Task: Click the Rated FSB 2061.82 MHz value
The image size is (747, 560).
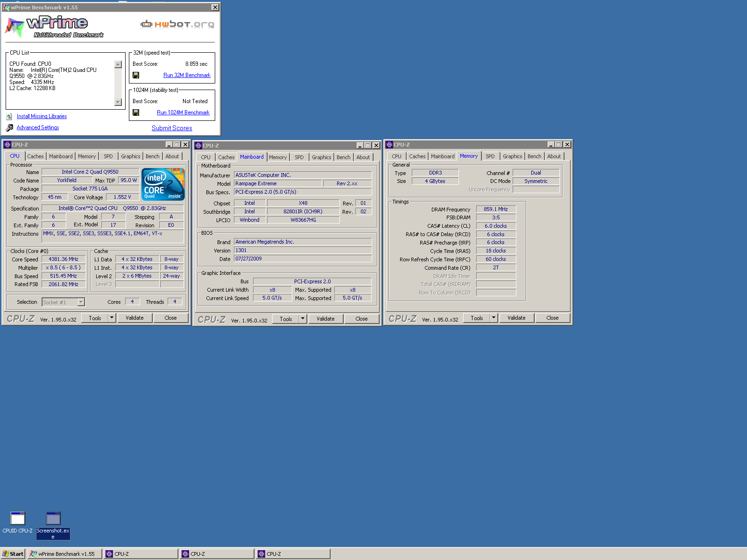Action: coord(63,284)
